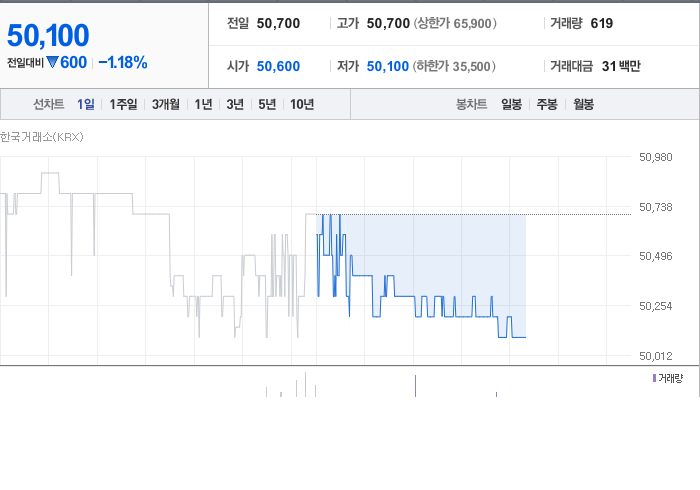Click the 거래대금 31 백만 value
Screen dimensions: 700x490
621,66
